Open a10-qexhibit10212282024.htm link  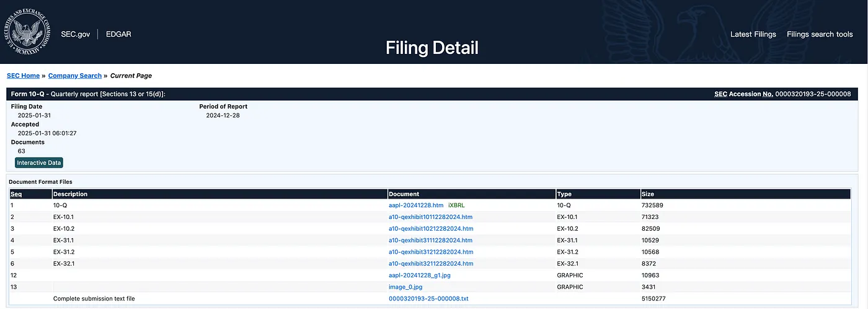click(x=431, y=229)
